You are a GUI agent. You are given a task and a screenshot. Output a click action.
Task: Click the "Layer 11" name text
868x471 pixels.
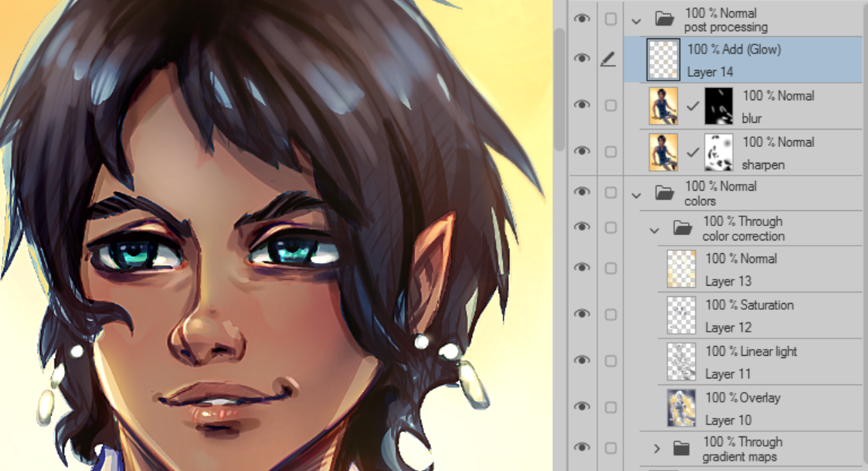pos(728,374)
